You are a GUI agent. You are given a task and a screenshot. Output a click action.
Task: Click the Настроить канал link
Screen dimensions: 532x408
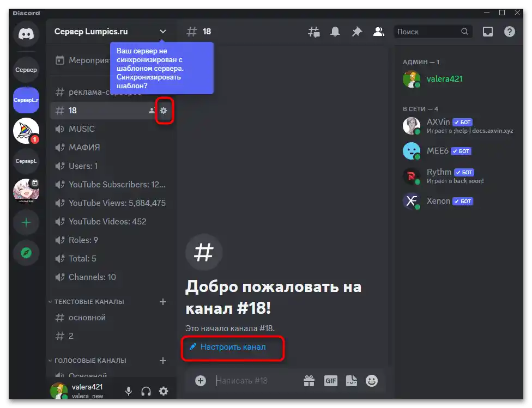[233, 347]
